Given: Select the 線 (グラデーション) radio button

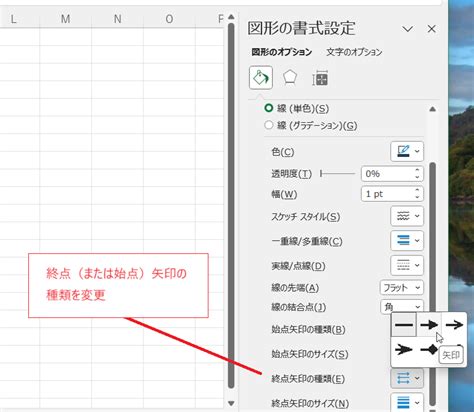Looking at the screenshot, I should click(269, 125).
